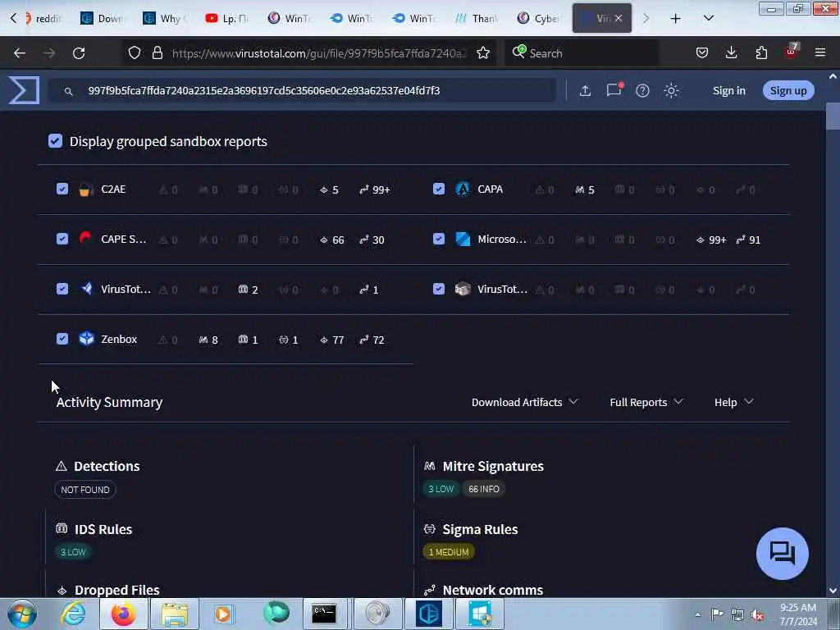Click the Sign up button
840x630 pixels.
[788, 90]
